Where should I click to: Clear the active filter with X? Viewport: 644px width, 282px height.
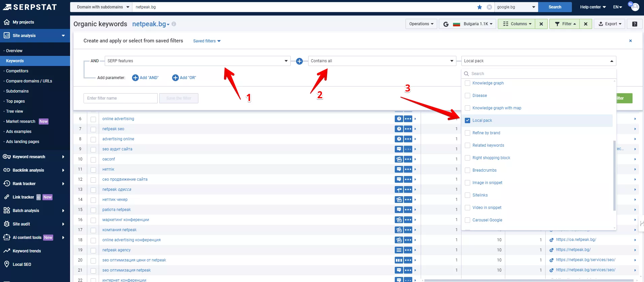[586, 24]
